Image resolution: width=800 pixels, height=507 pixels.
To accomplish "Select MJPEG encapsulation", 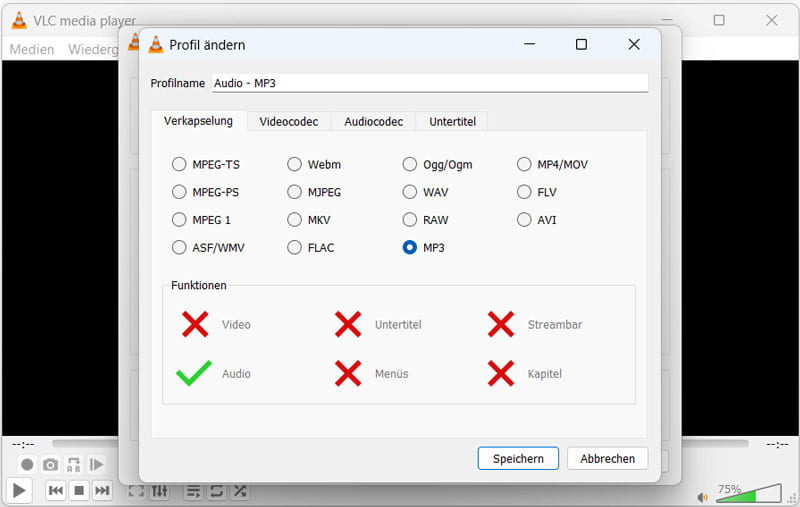I will (294, 192).
